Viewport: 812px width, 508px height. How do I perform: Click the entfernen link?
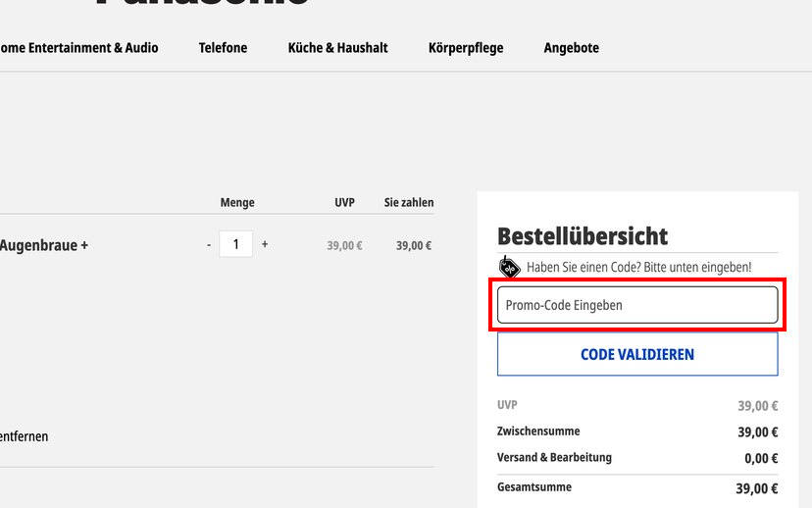click(x=24, y=436)
